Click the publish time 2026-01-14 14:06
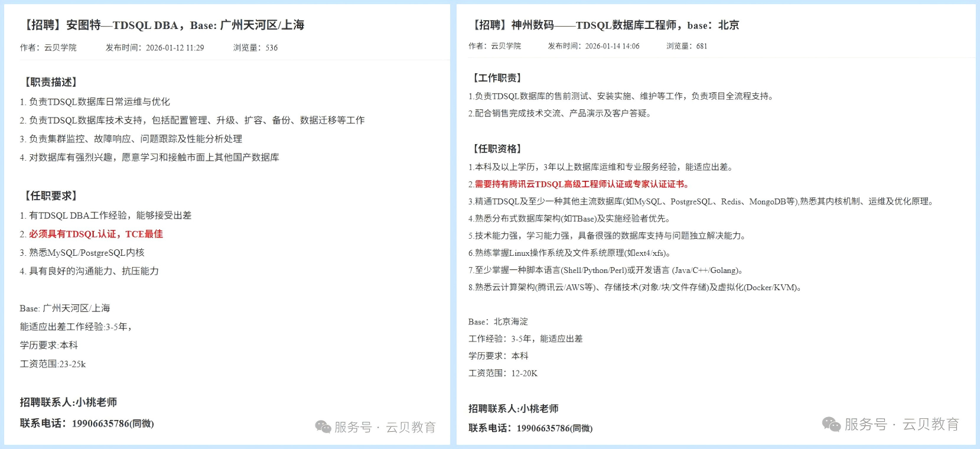Image resolution: width=980 pixels, height=449 pixels. tap(612, 46)
